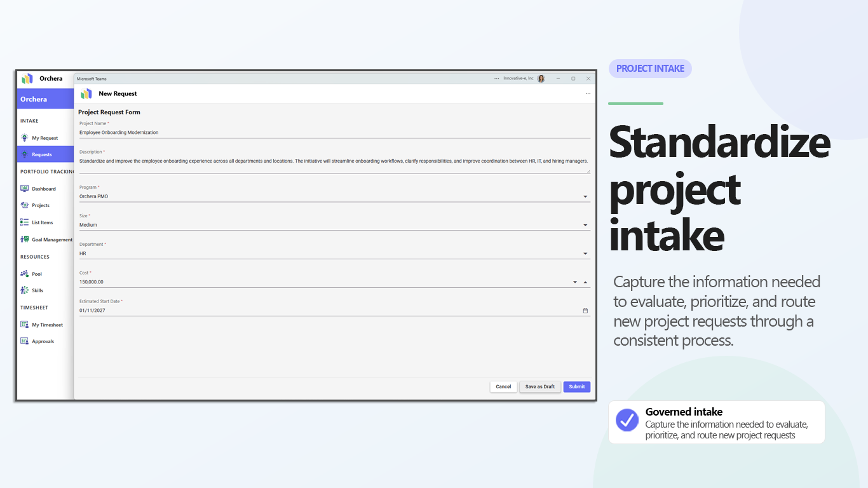This screenshot has width=868, height=488.
Task: Click the List Items checklist icon
Action: (x=24, y=222)
